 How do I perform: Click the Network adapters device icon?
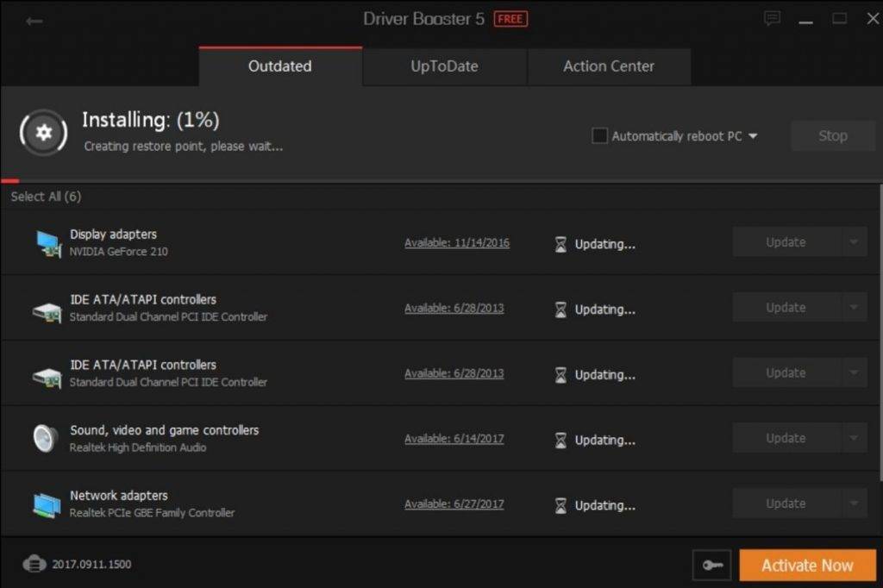click(47, 504)
